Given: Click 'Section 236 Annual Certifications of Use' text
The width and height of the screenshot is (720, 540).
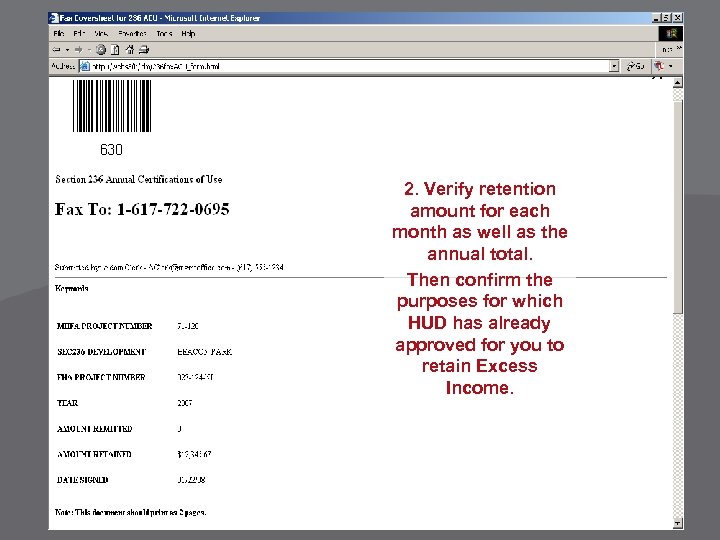Looking at the screenshot, I should coord(139,180).
